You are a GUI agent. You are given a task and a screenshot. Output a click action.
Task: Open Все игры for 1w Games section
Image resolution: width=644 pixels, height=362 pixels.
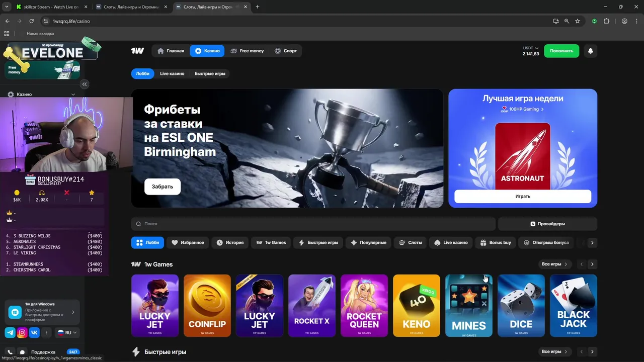point(554,264)
